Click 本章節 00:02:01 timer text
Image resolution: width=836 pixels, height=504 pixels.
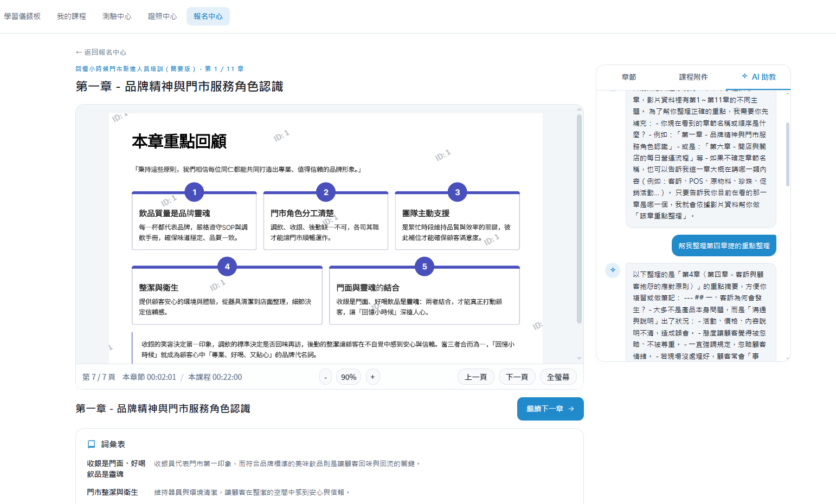pos(149,377)
